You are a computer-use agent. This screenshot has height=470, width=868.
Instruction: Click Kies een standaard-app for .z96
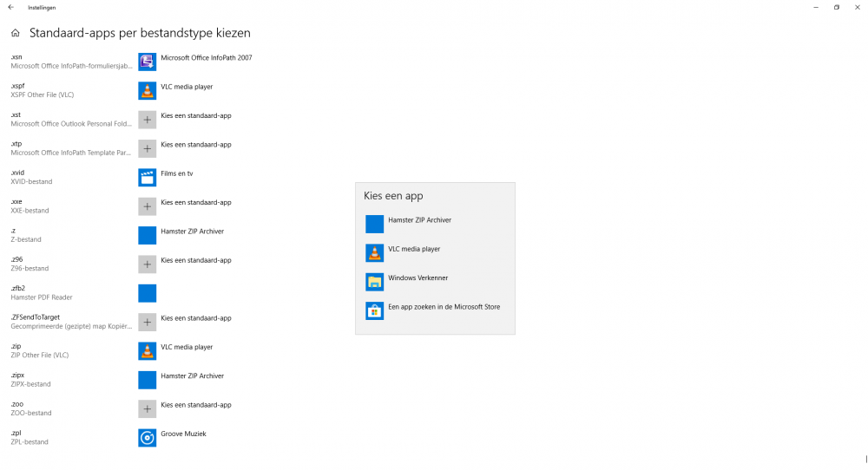pyautogui.click(x=196, y=260)
